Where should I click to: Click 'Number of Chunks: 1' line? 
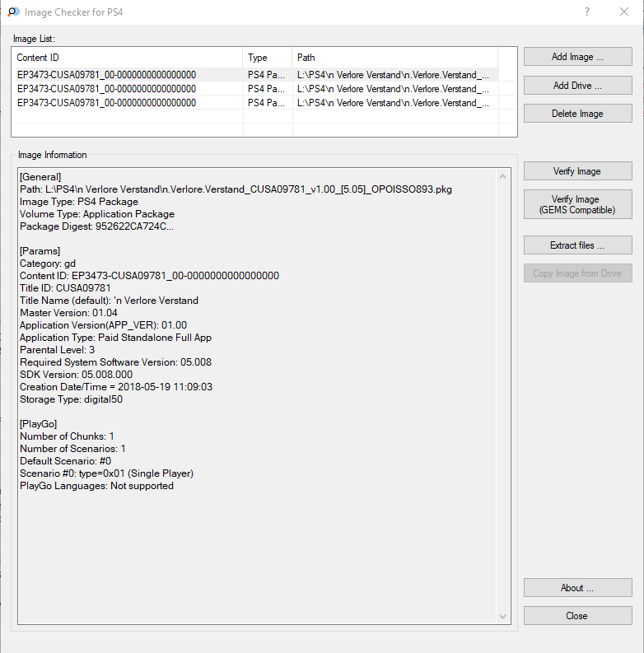[67, 436]
